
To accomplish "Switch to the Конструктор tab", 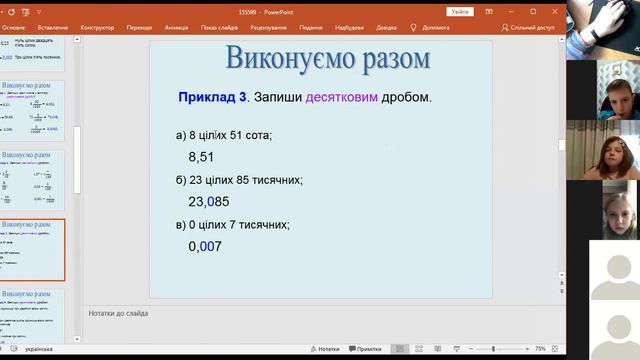I will 97,28.
